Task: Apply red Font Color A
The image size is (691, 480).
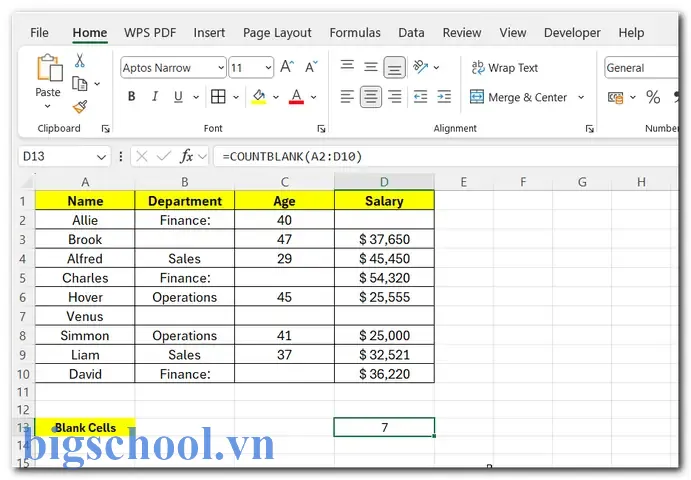Action: point(296,97)
